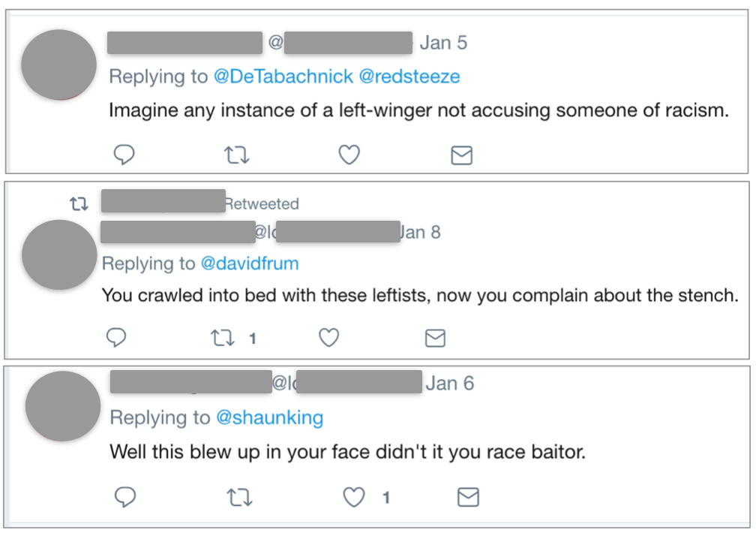Retweet the tweet replying to @davidfrum

[223, 338]
